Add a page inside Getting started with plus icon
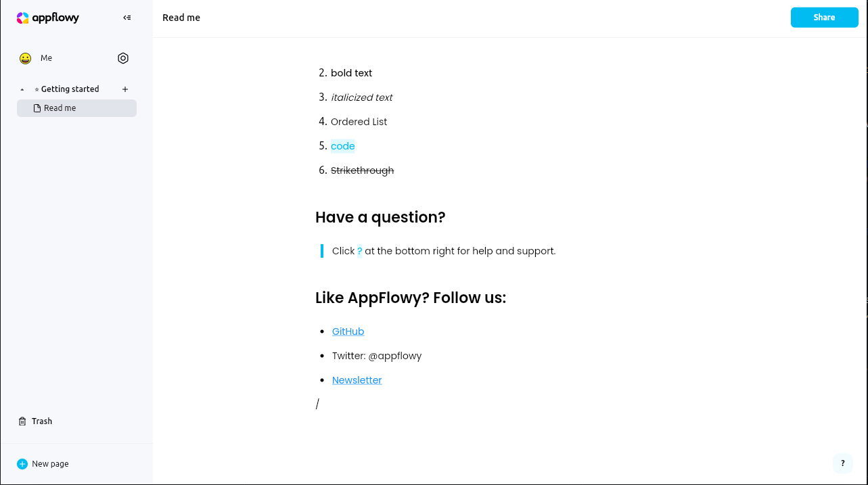Viewport: 868px width, 485px height. [x=124, y=89]
